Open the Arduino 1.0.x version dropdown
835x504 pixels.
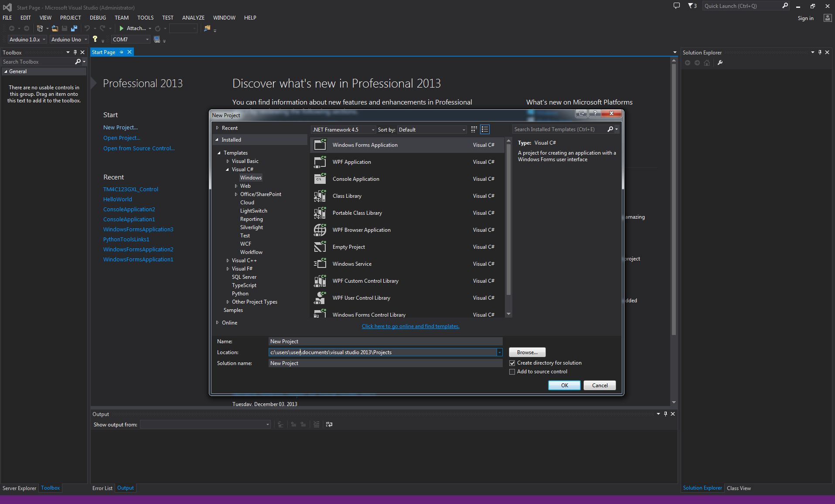click(27, 40)
